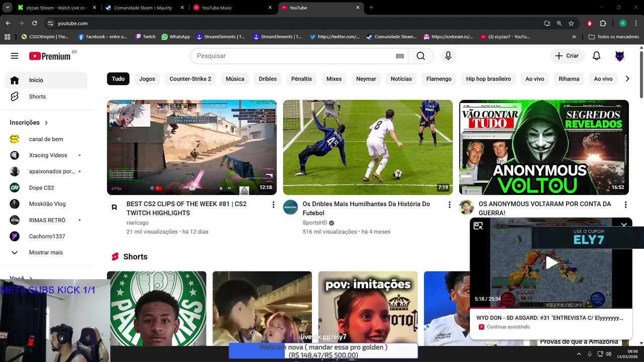
Task: Open the on-screen keyboard icon in search
Action: (x=400, y=56)
